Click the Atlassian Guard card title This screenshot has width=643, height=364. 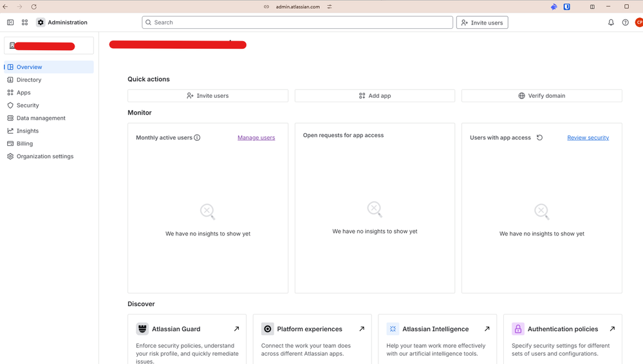[176, 329]
